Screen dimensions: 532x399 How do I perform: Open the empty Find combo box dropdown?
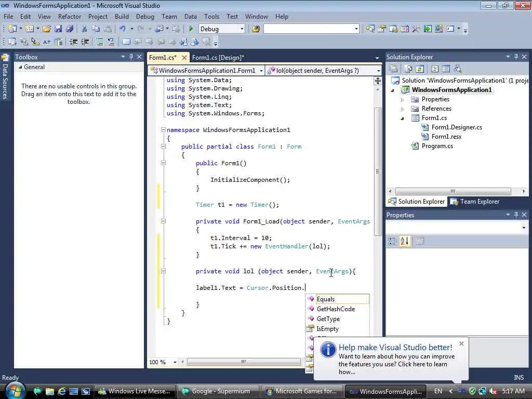(356, 29)
